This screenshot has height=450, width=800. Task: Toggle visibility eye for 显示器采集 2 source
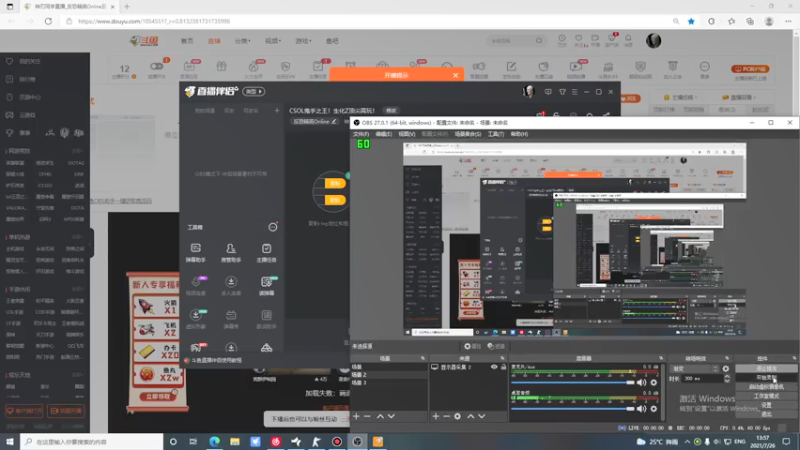pos(494,367)
